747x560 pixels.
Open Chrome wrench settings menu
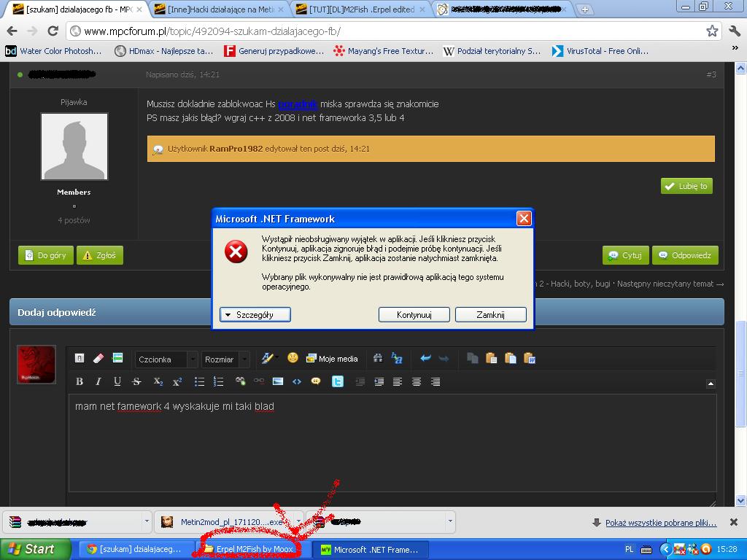(x=735, y=31)
